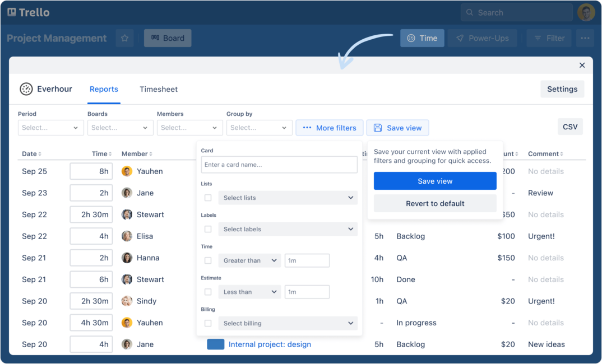
Task: Open the Greater than comparison dropdown
Action: click(249, 260)
